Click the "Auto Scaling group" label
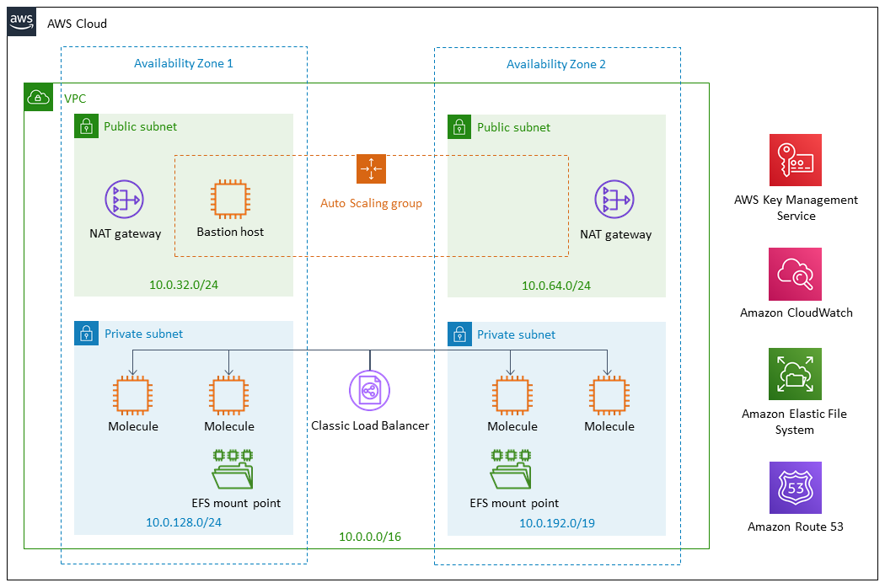This screenshot has height=588, width=885. [x=372, y=204]
